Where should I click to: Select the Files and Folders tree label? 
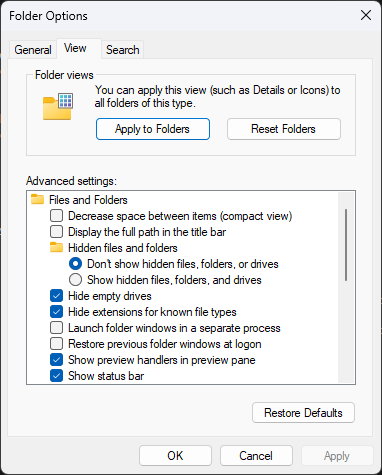(x=88, y=200)
